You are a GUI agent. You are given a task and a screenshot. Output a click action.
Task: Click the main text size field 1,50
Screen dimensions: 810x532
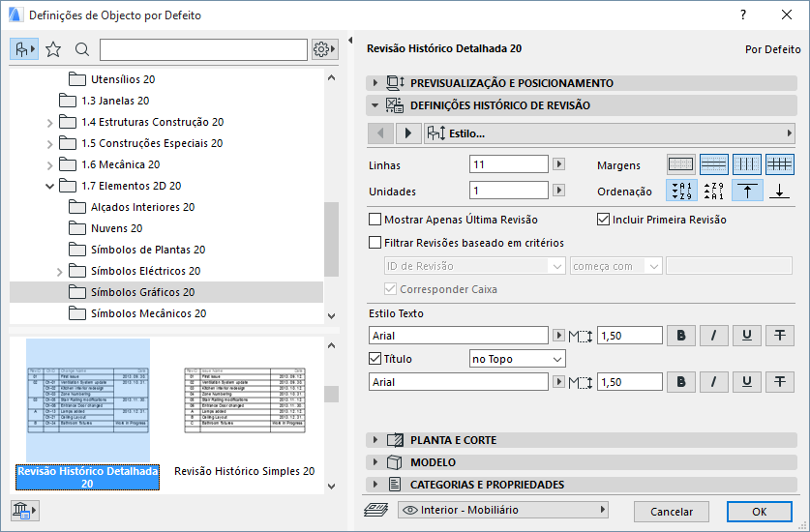630,336
